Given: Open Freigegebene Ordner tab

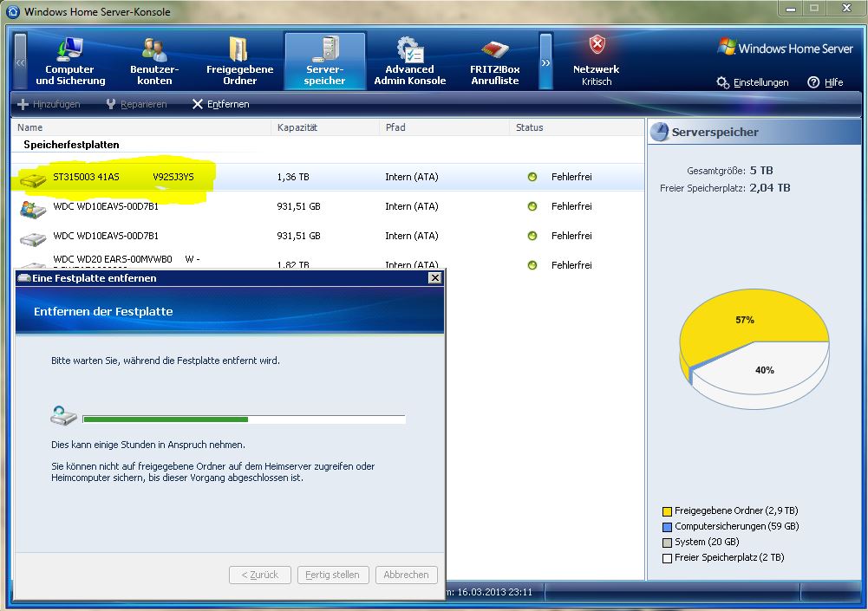Looking at the screenshot, I should 239,61.
